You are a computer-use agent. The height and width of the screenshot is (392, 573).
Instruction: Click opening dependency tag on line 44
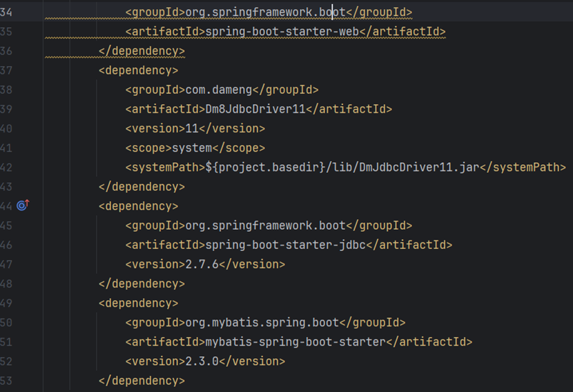tap(138, 206)
